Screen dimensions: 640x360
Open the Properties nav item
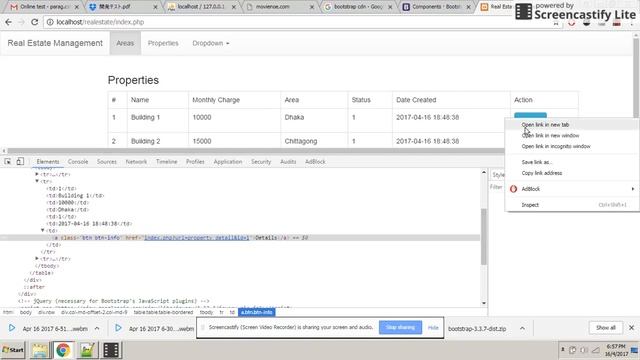[x=163, y=43]
